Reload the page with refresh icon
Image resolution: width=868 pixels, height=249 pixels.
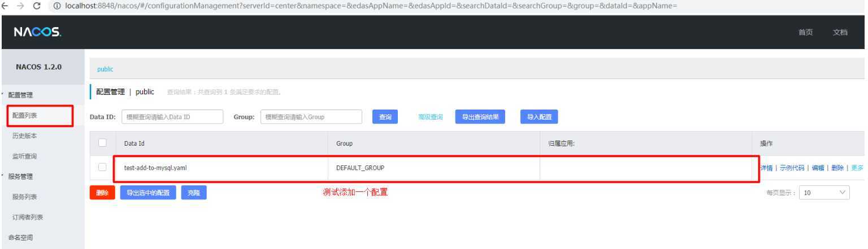pos(37,5)
